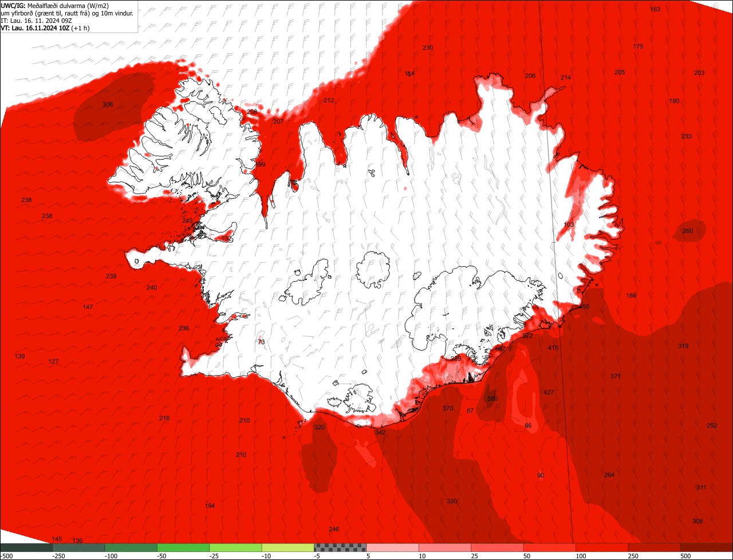
Task: Select the value 163 in the top right
Action: pos(655,9)
